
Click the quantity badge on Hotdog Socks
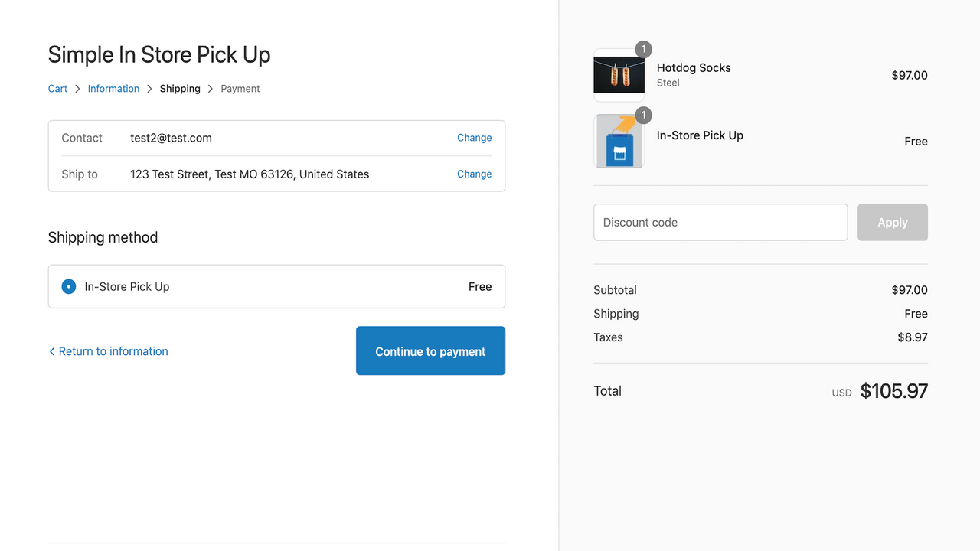tap(642, 49)
